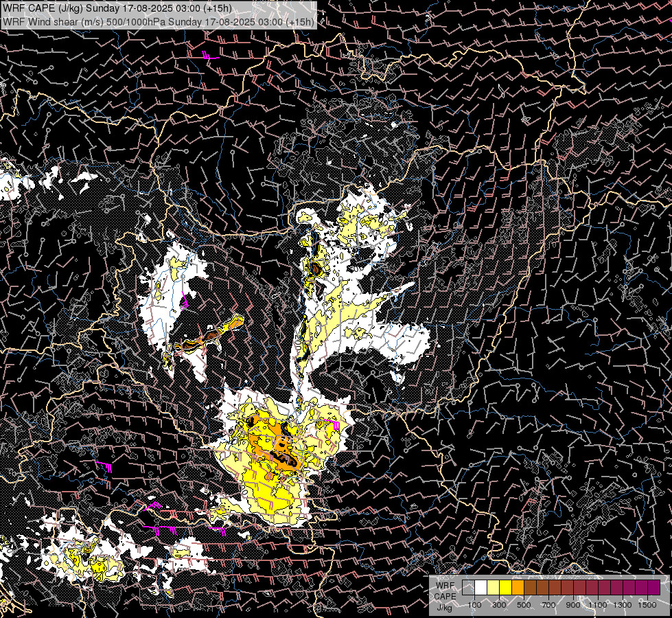The height and width of the screenshot is (618, 672).
Task: Click the 1500 legend tick label
Action: click(x=647, y=605)
